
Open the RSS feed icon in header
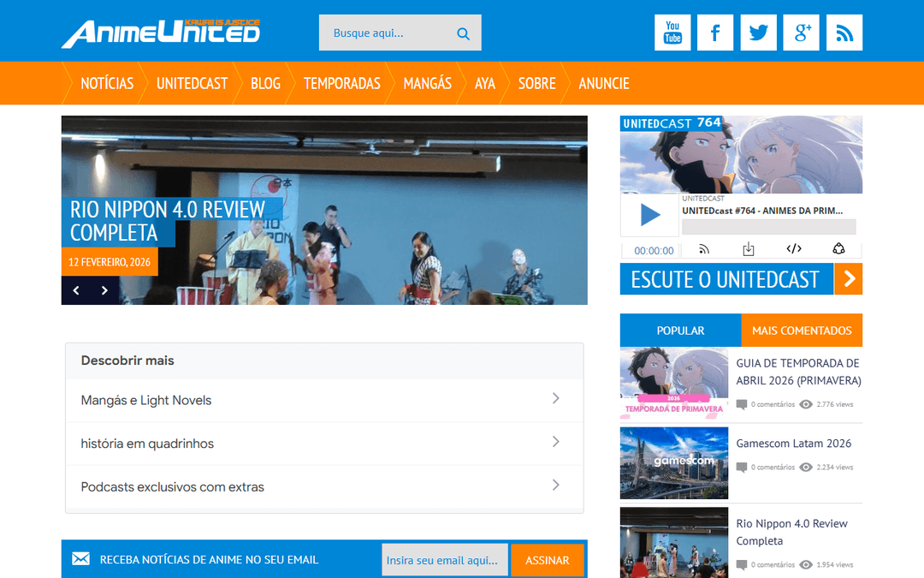coord(844,33)
